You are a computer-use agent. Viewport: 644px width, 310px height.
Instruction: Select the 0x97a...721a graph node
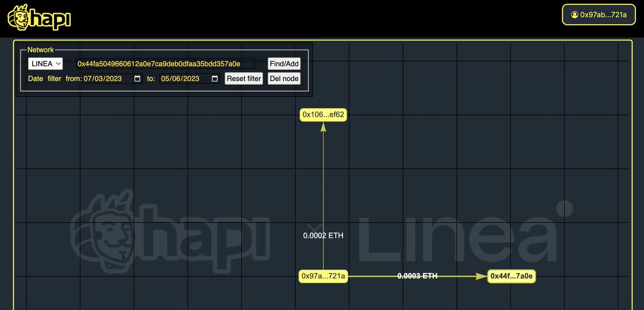(x=323, y=276)
